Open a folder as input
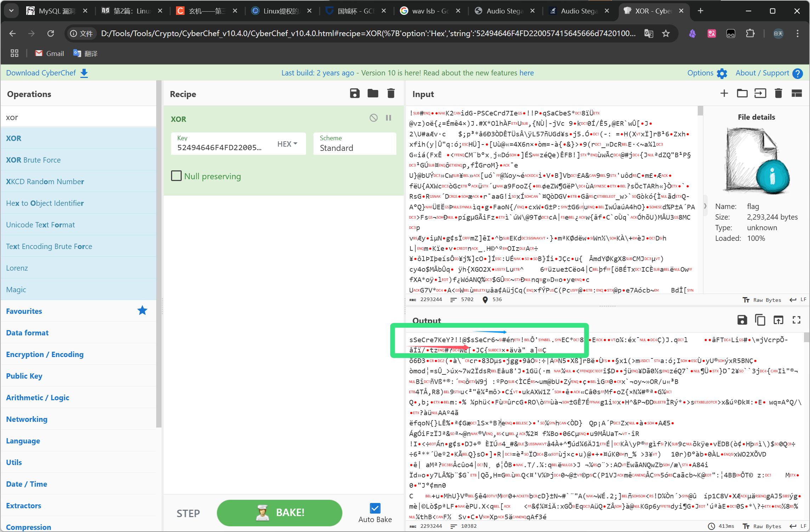The image size is (810, 532). (x=742, y=94)
